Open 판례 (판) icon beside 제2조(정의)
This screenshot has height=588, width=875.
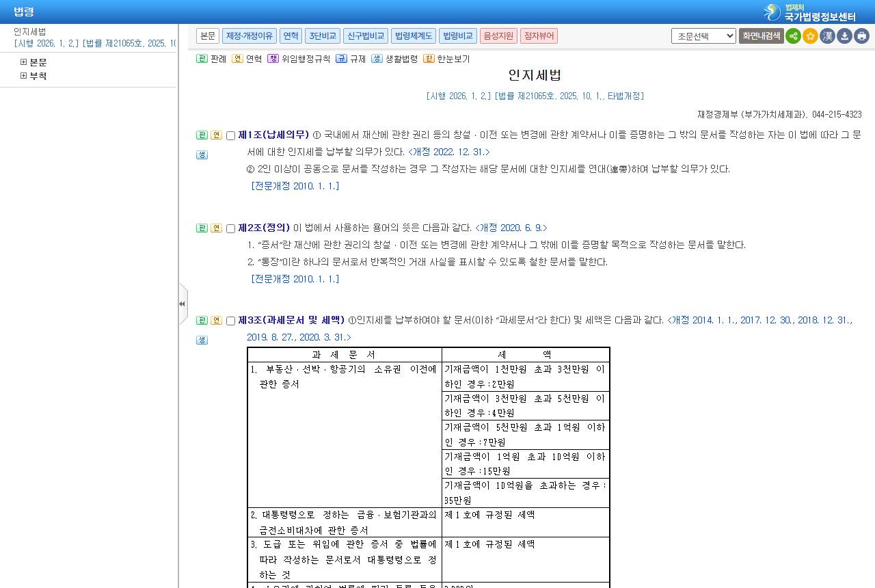click(202, 228)
